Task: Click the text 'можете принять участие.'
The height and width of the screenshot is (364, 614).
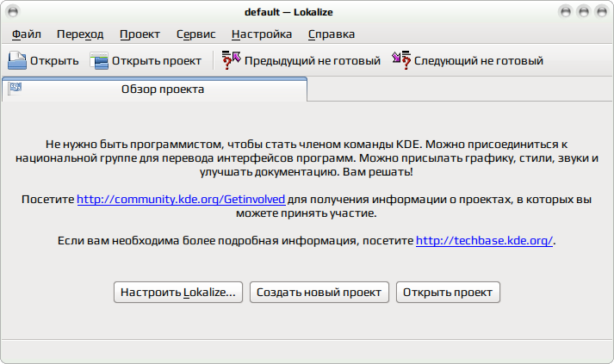Action: pyautogui.click(x=307, y=213)
